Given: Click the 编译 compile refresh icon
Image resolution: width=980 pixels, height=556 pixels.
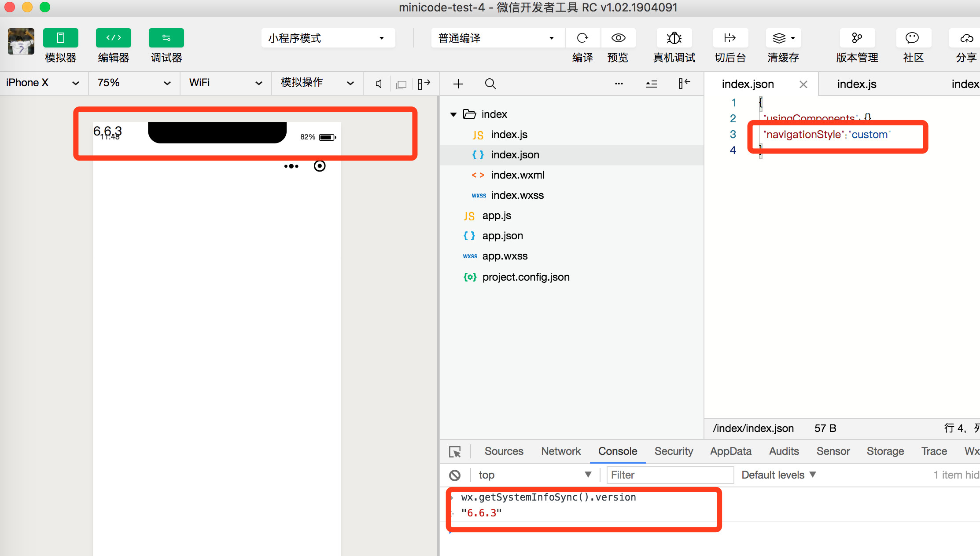Looking at the screenshot, I should tap(582, 38).
